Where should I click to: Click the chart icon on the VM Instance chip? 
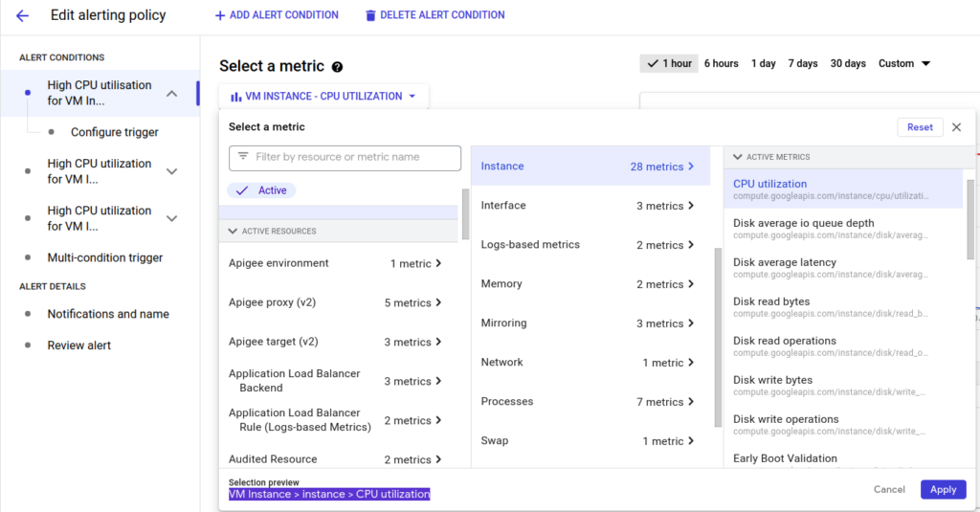coord(235,97)
